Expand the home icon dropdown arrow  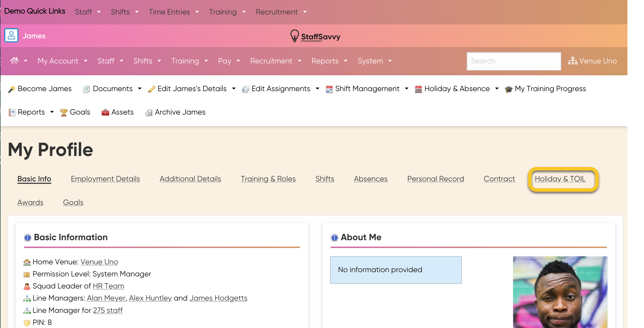[x=26, y=61]
